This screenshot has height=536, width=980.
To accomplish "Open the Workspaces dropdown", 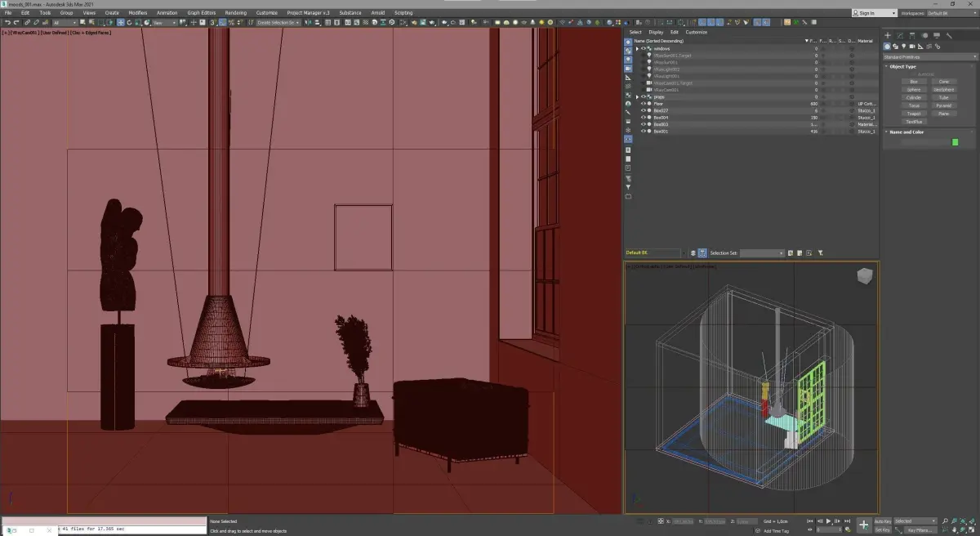I will (951, 13).
